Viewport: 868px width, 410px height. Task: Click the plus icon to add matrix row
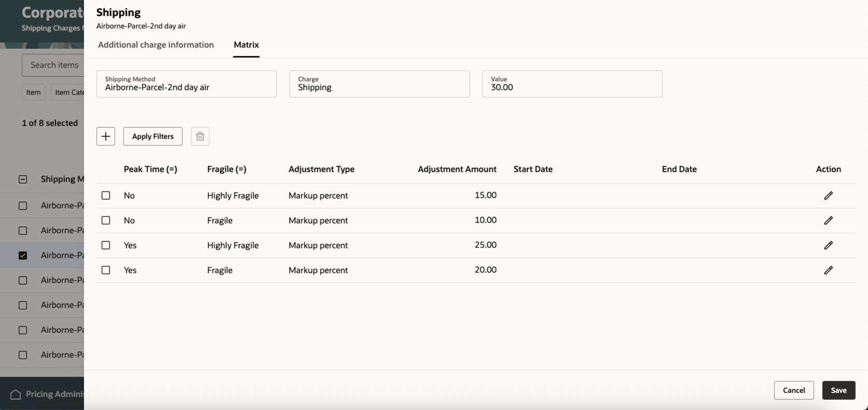click(106, 136)
